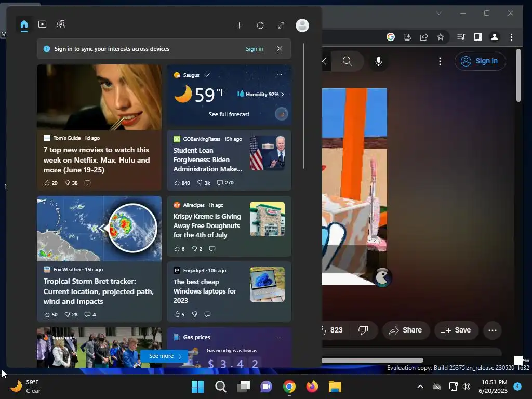Open more actions under YouTube video
532x399 pixels.
pyautogui.click(x=493, y=330)
